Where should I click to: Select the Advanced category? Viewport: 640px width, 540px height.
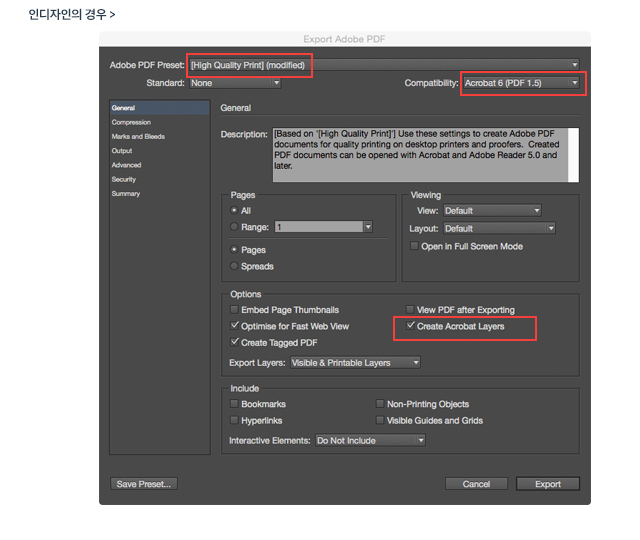[x=127, y=165]
